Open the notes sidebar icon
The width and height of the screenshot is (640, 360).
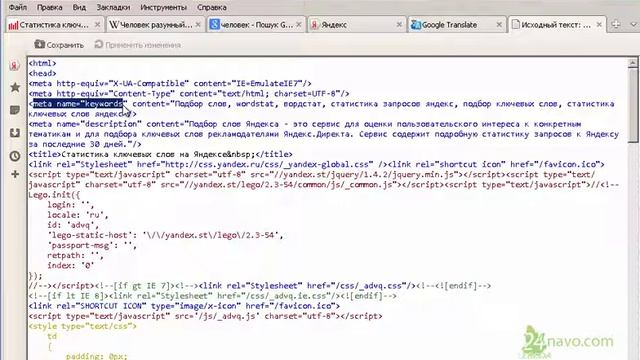tap(15, 110)
